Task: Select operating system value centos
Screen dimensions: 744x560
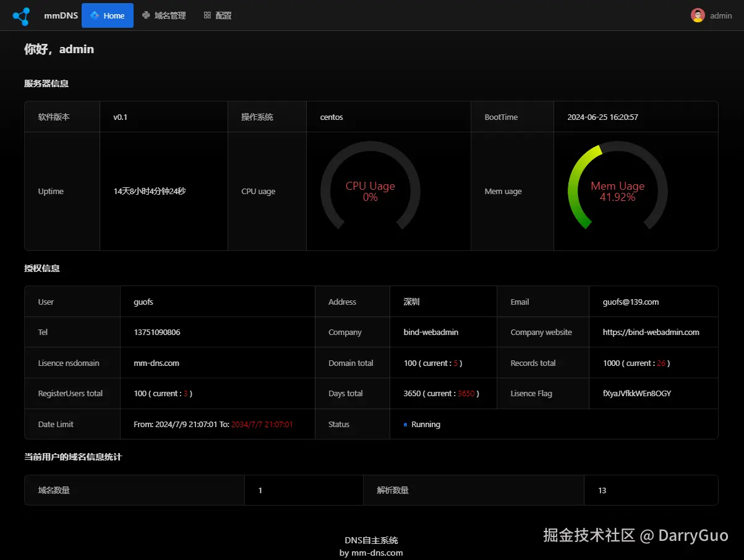Action: tap(331, 117)
